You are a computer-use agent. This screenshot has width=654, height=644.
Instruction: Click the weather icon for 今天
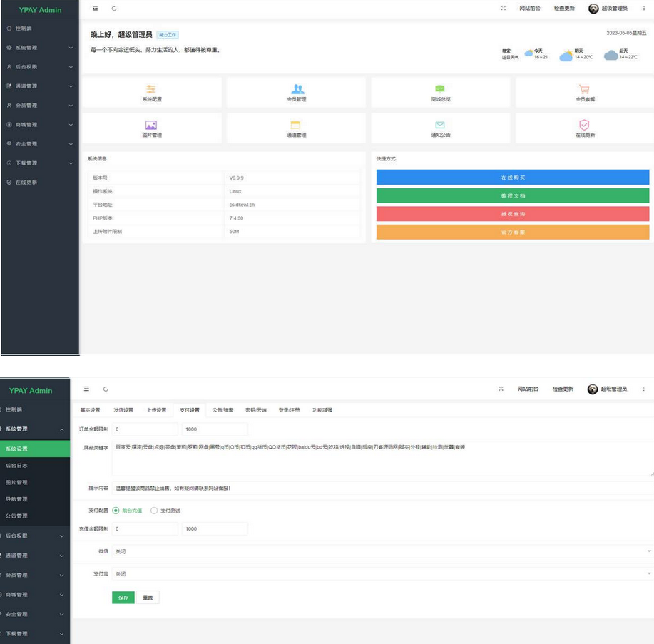(x=529, y=53)
